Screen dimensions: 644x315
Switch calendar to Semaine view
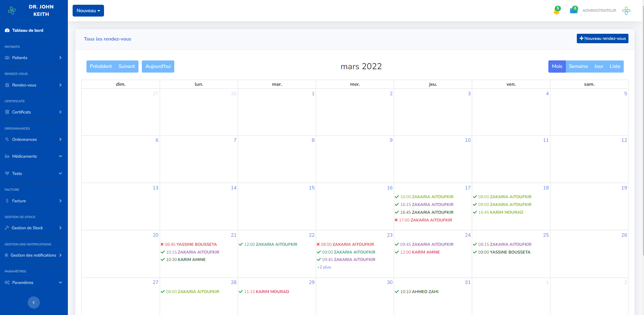point(578,67)
